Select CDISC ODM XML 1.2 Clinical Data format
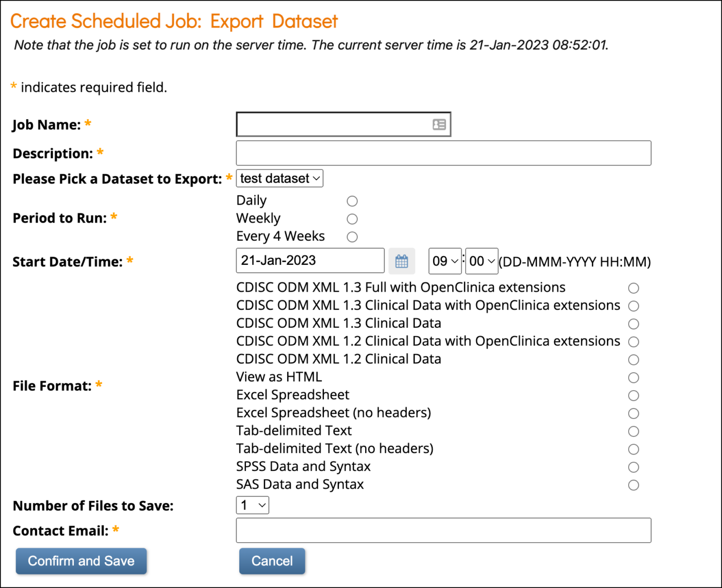This screenshot has height=588, width=722. pos(633,359)
